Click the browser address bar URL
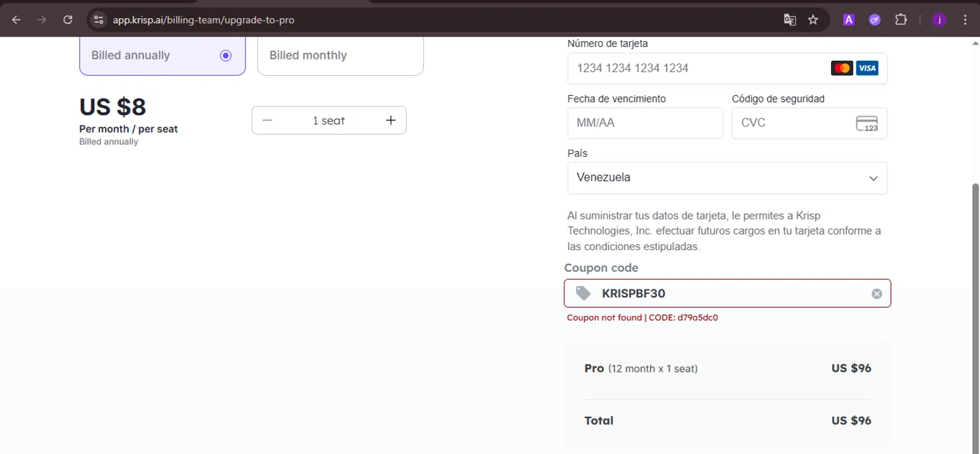This screenshot has width=980, height=454. pos(204,20)
